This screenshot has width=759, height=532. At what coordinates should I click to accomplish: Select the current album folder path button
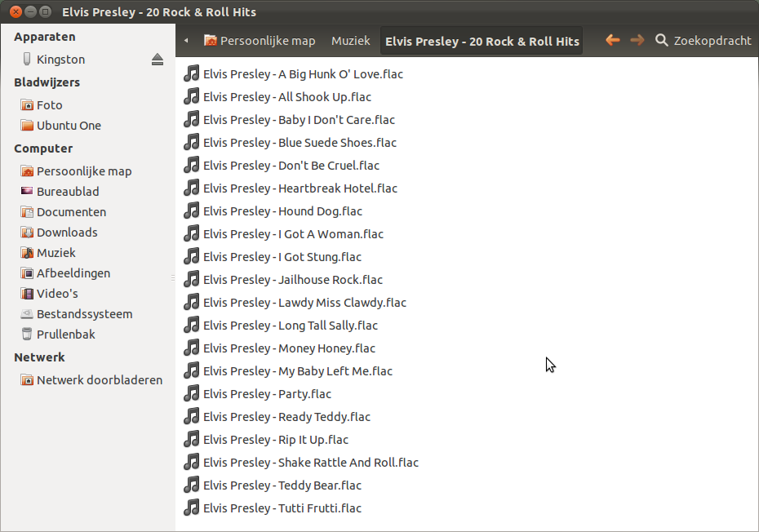pos(482,41)
